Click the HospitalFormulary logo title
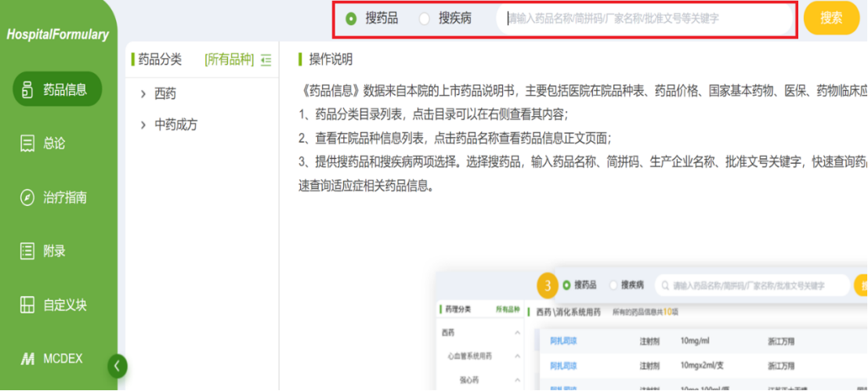Viewport: 868px width, 391px height. pos(57,34)
